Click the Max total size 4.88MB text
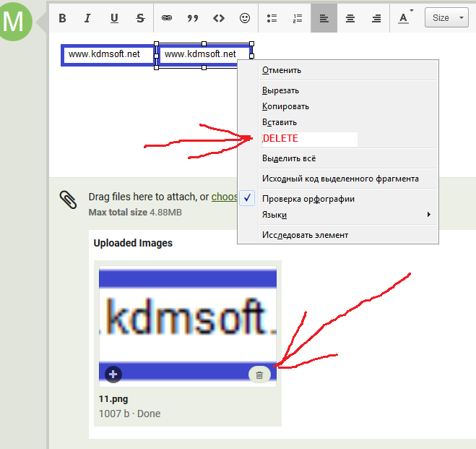 [135, 213]
